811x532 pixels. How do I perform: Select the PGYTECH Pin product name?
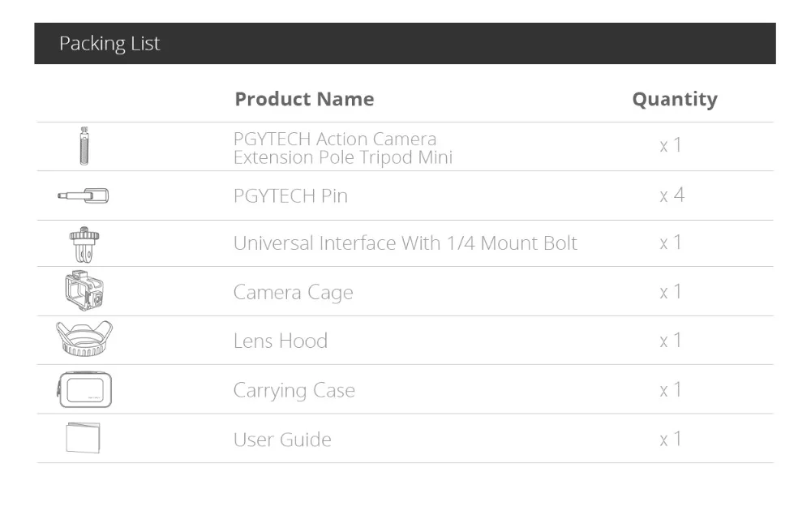coord(290,195)
